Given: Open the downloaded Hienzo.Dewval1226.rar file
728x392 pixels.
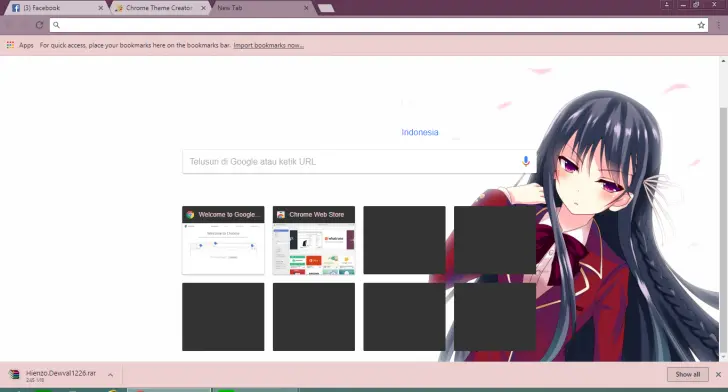Looking at the screenshot, I should [61, 374].
